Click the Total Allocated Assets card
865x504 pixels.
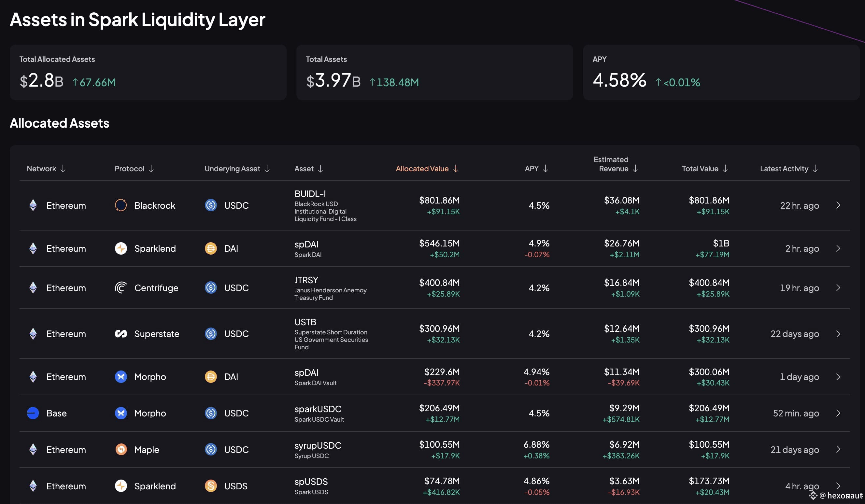[x=148, y=72]
